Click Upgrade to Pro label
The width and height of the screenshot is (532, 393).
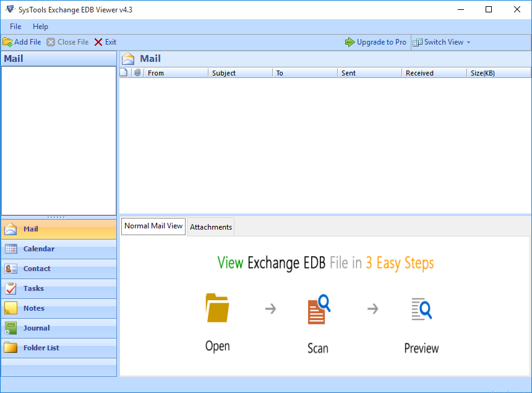point(381,42)
